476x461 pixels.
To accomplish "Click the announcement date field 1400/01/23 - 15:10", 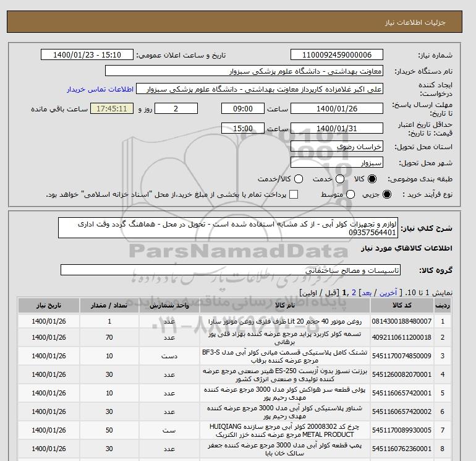I will pos(87,54).
